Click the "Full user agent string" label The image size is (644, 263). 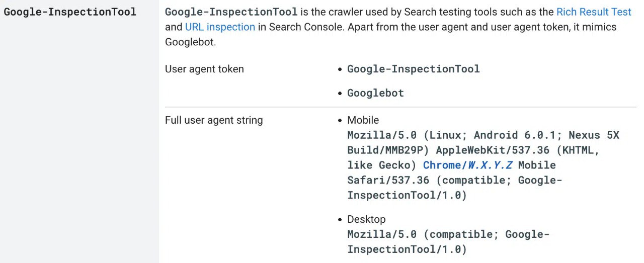[214, 120]
